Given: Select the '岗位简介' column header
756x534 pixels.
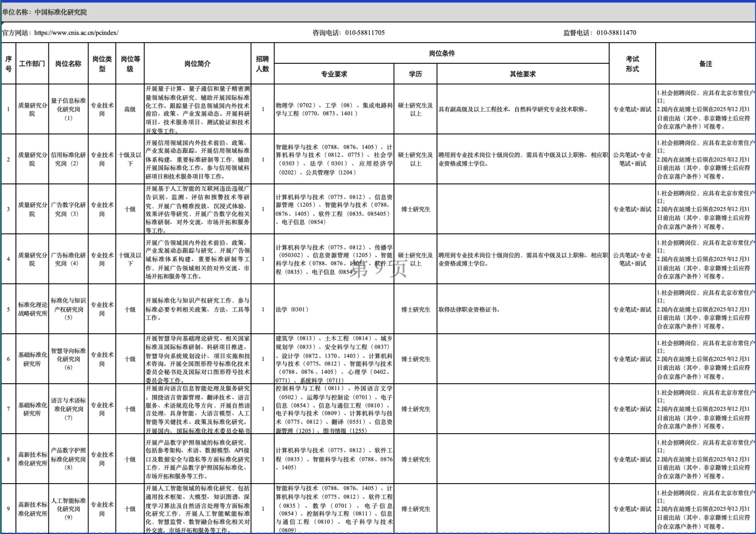Looking at the screenshot, I should click(198, 64).
